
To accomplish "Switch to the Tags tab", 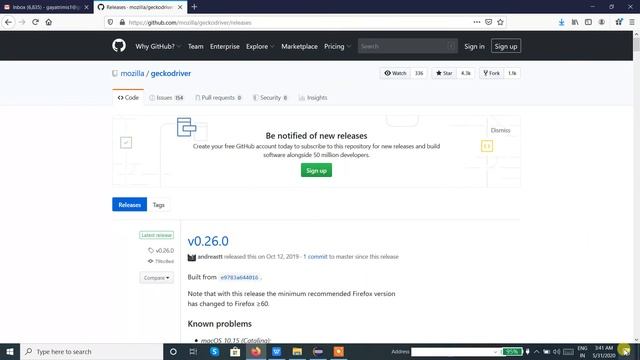I will point(158,204).
